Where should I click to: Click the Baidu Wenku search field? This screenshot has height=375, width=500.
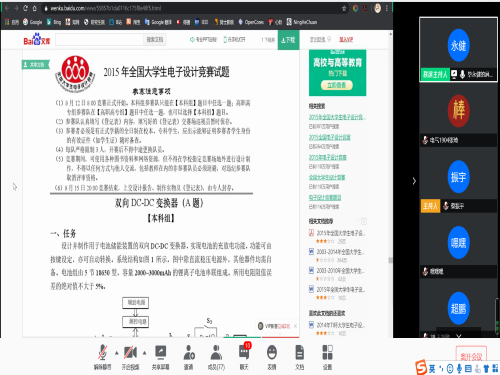[x=99, y=40]
